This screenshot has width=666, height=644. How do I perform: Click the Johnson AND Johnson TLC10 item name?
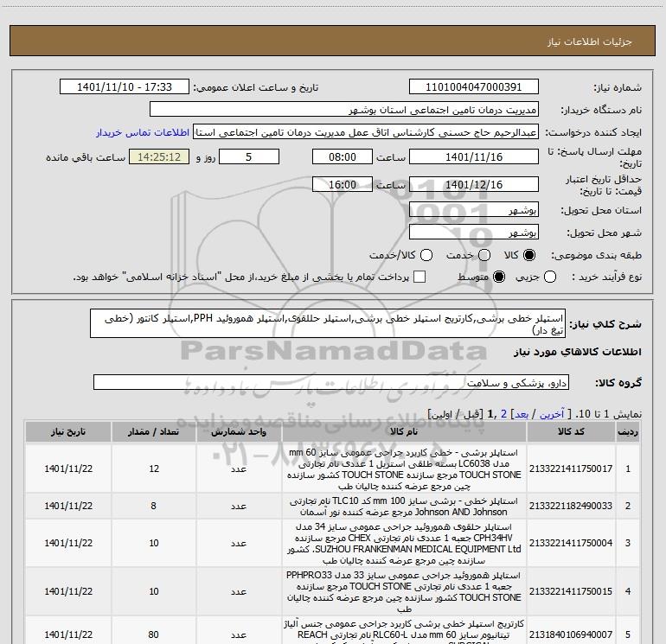404,507
